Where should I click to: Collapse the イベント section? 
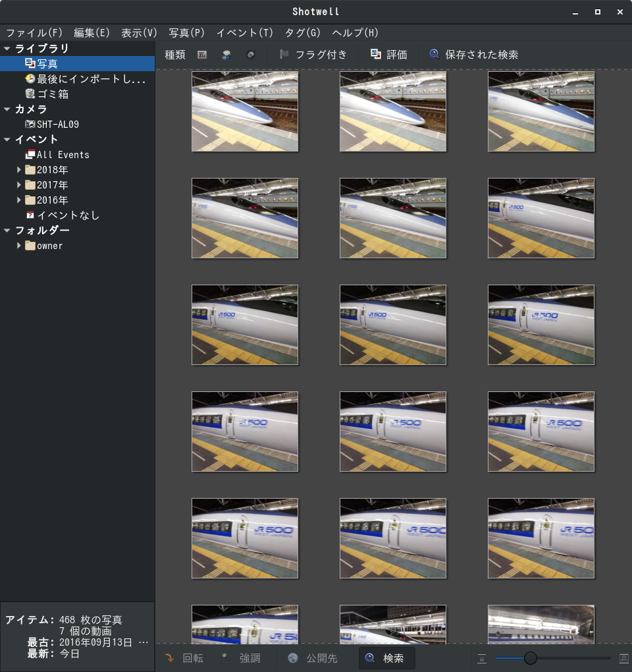point(7,140)
